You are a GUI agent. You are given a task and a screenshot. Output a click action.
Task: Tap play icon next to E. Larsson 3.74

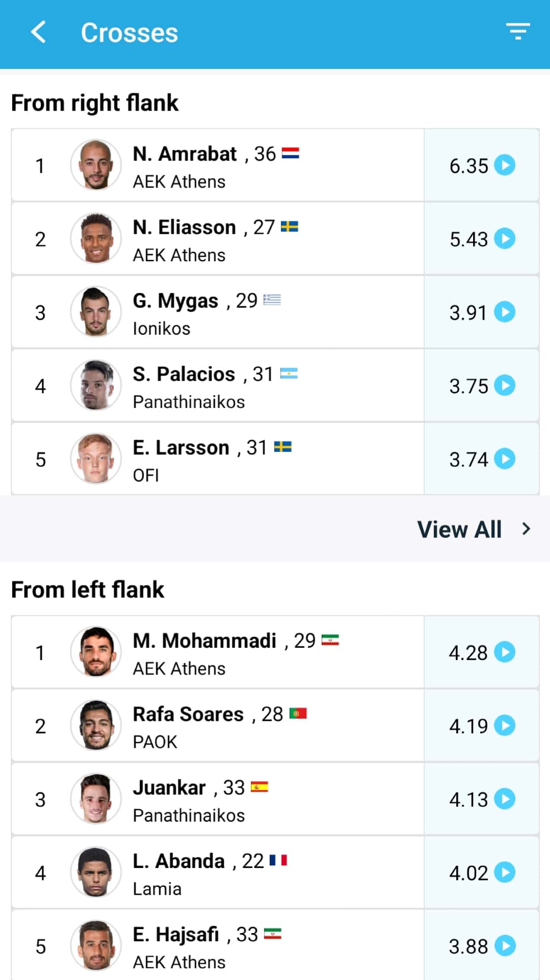pos(505,459)
